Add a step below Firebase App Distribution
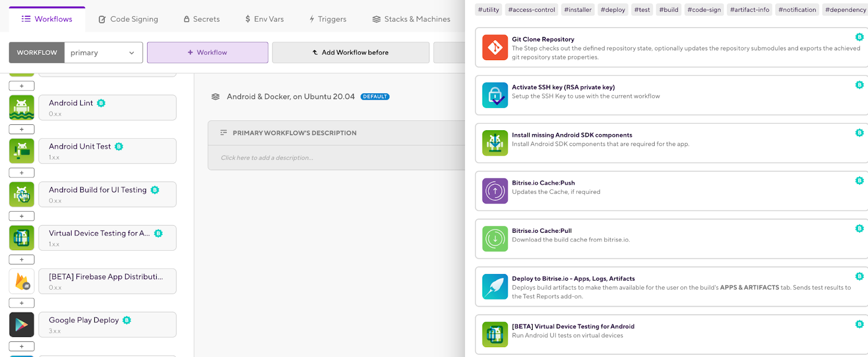This screenshot has height=357, width=868. click(x=22, y=303)
